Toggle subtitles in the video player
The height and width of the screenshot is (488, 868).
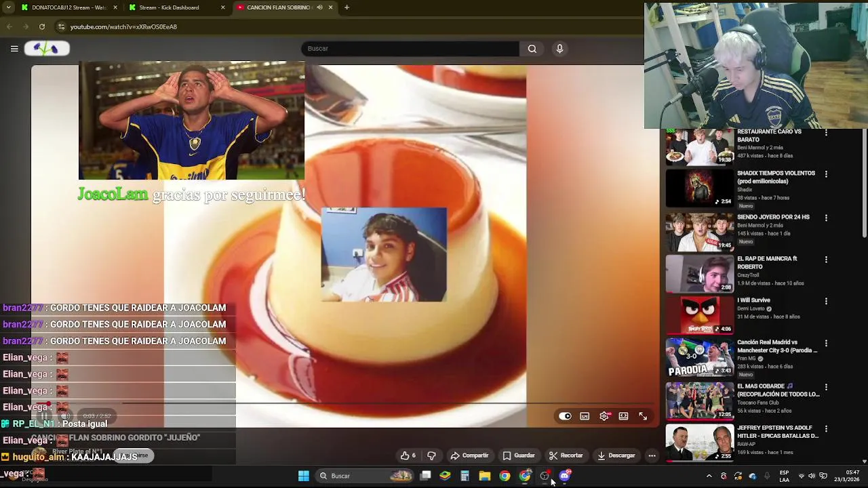pos(585,416)
